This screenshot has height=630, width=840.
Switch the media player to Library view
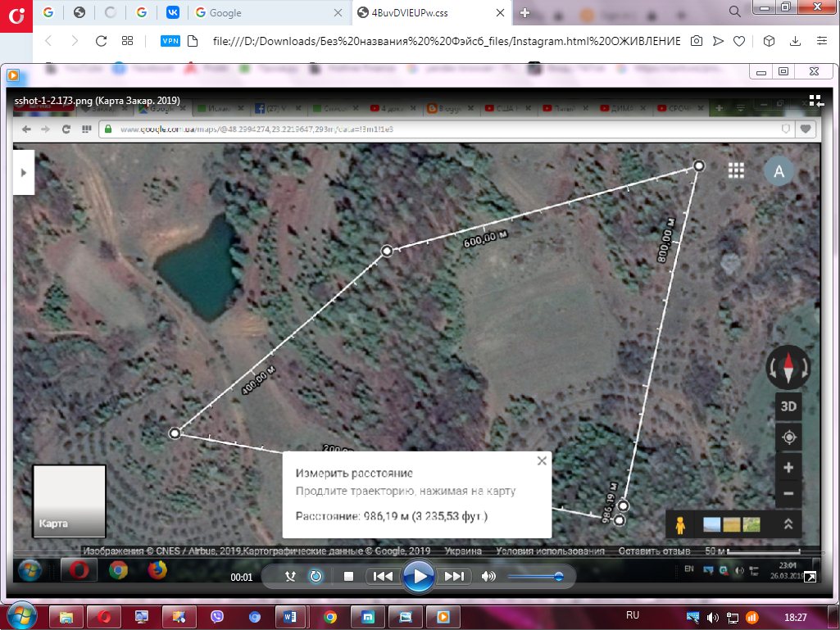click(x=816, y=101)
